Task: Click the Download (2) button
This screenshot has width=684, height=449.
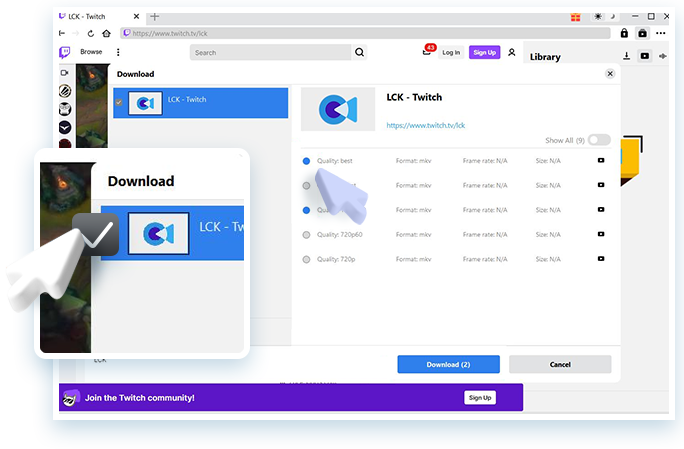Action: click(448, 364)
